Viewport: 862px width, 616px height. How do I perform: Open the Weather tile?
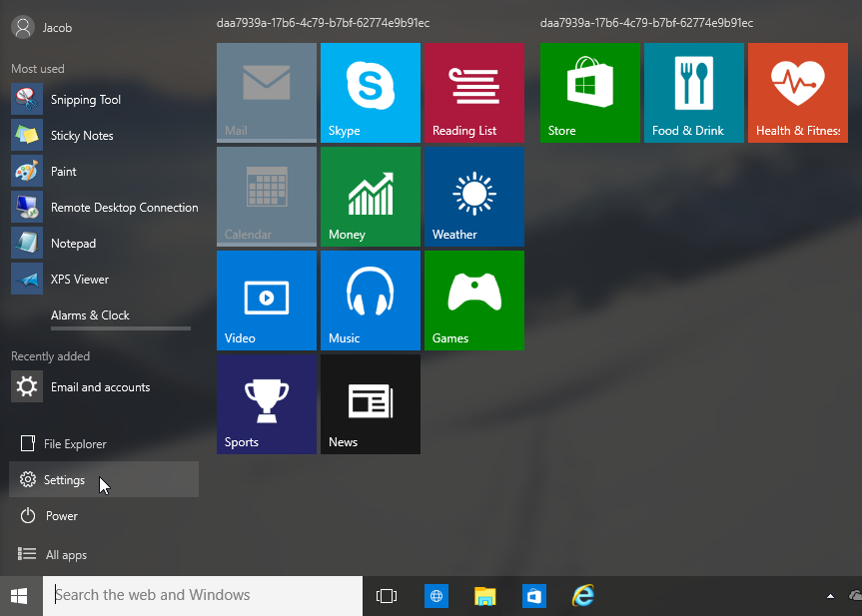(x=474, y=197)
